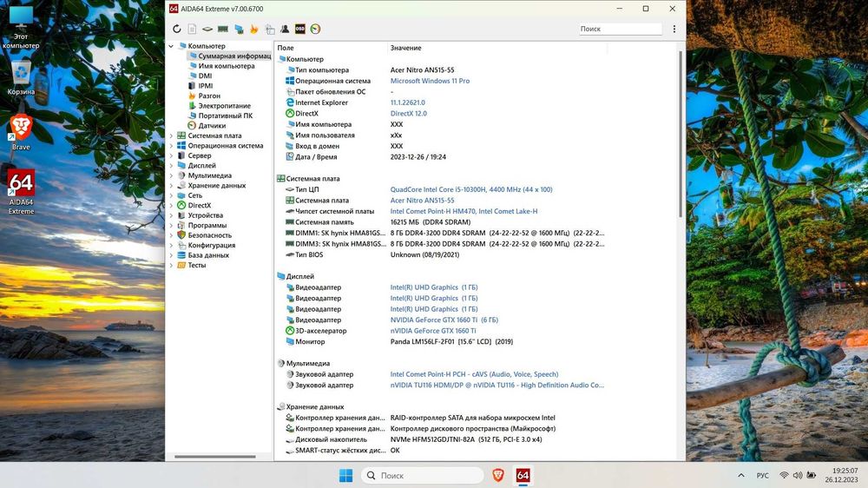Expand the Устройства tree node
868x488 pixels.
pyautogui.click(x=171, y=215)
